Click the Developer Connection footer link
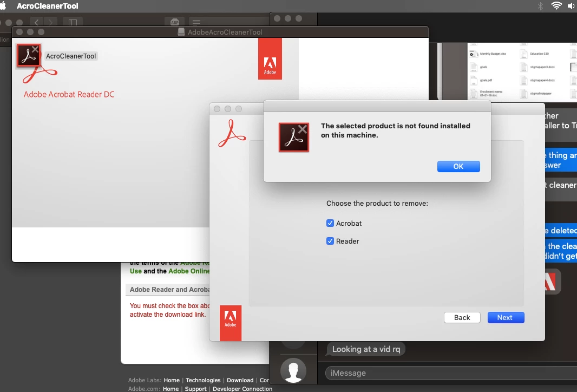Screen dimensions: 577x392 click(x=242, y=389)
